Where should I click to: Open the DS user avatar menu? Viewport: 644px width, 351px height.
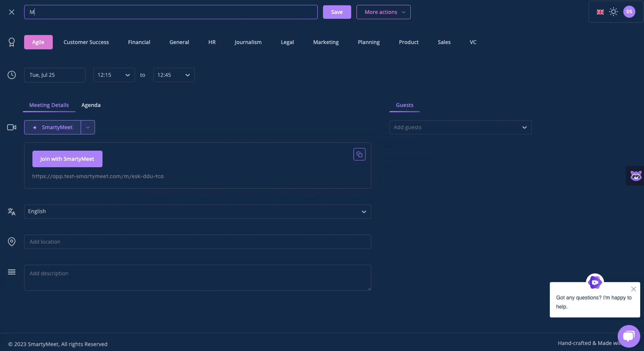(x=629, y=12)
